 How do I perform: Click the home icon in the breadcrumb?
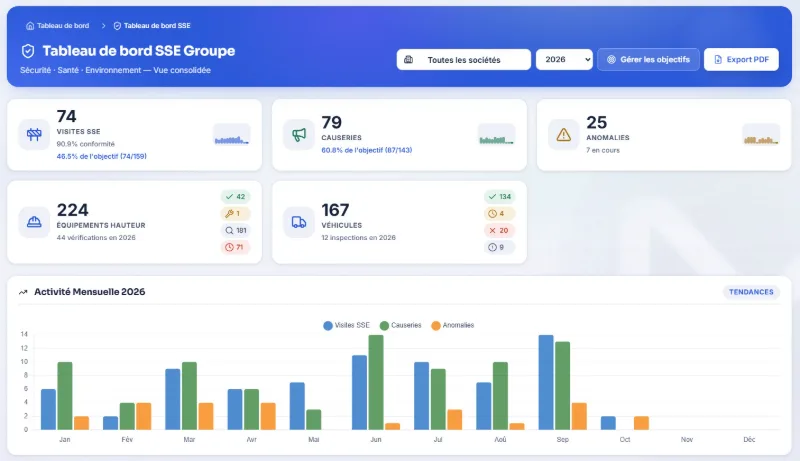coord(30,25)
